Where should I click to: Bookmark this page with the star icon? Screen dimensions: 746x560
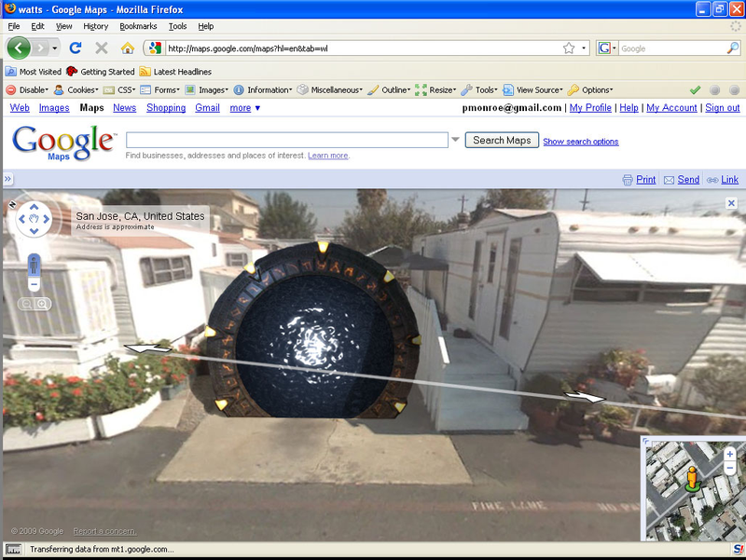pyautogui.click(x=569, y=48)
